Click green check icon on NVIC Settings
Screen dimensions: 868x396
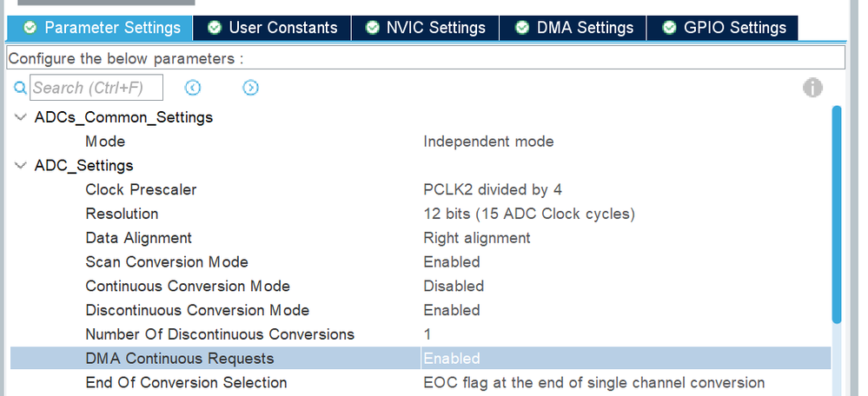(372, 28)
